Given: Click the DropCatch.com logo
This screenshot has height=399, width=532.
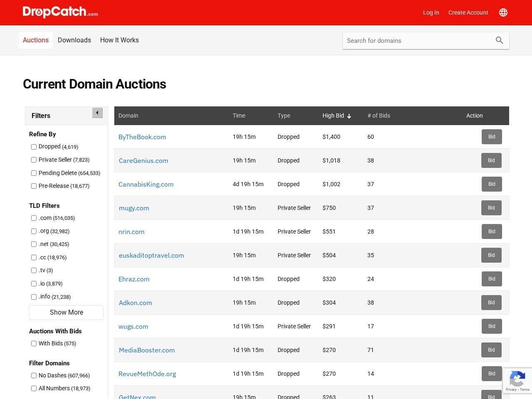Looking at the screenshot, I should point(60,12).
